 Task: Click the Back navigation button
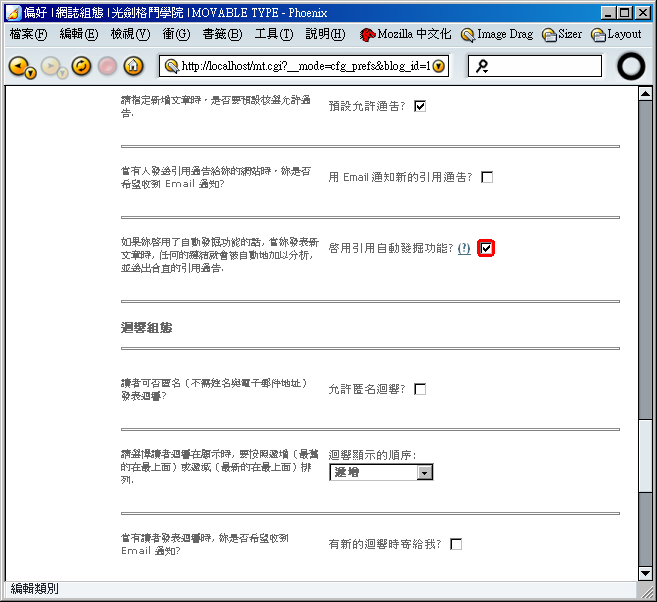coord(18,66)
